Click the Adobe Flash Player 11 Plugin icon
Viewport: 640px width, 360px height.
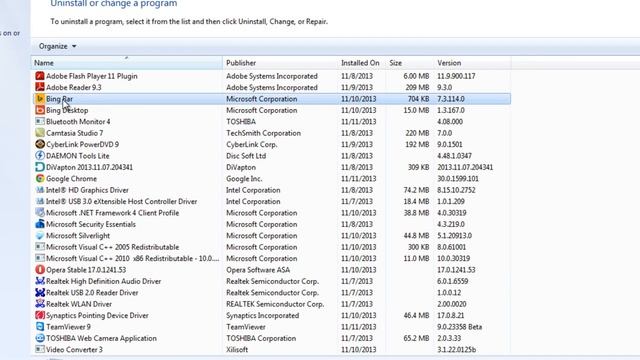coord(40,76)
